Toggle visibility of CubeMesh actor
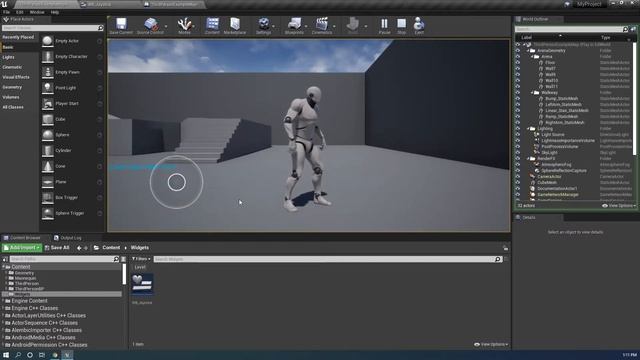Image resolution: width=640 pixels, height=360 pixels. (518, 182)
